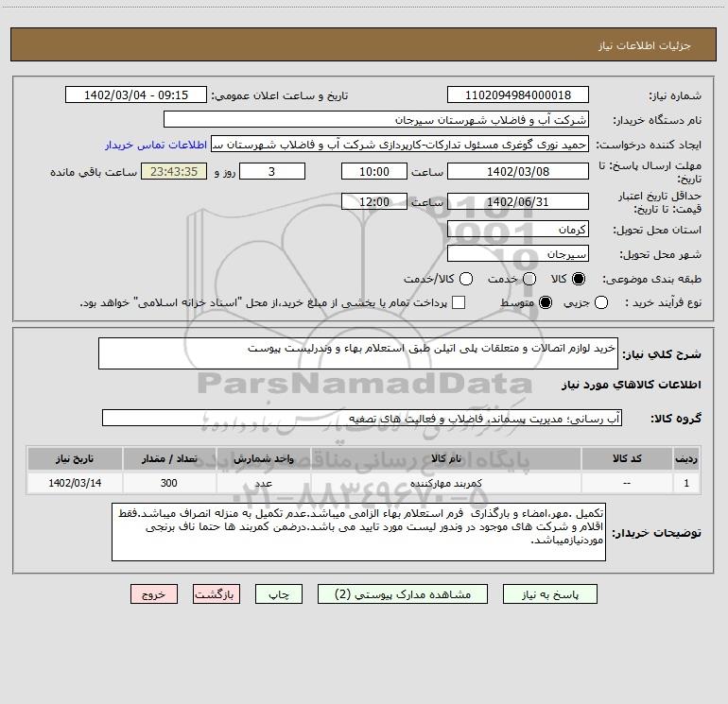
Task: Select the خدمت radio button
Action: point(529,279)
